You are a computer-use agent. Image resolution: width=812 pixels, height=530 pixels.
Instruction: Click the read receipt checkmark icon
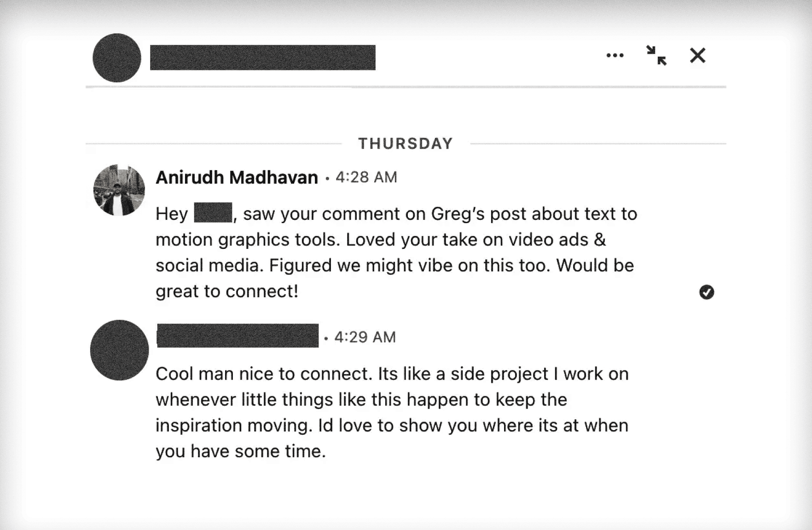click(708, 292)
